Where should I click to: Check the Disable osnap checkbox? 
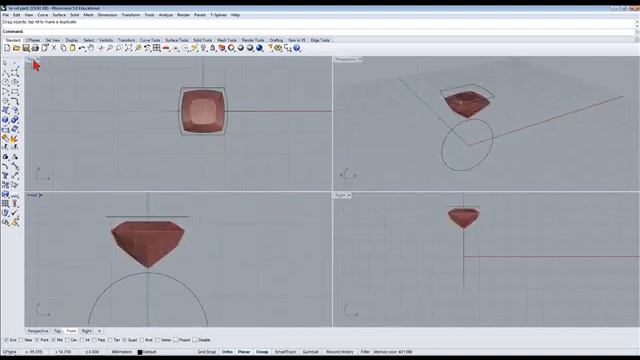coord(195,340)
